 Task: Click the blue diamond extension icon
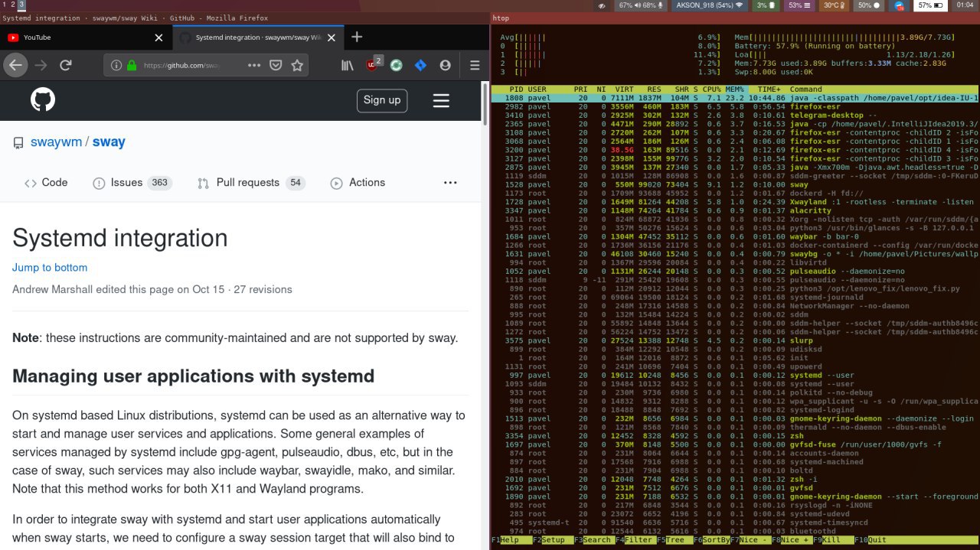(420, 66)
